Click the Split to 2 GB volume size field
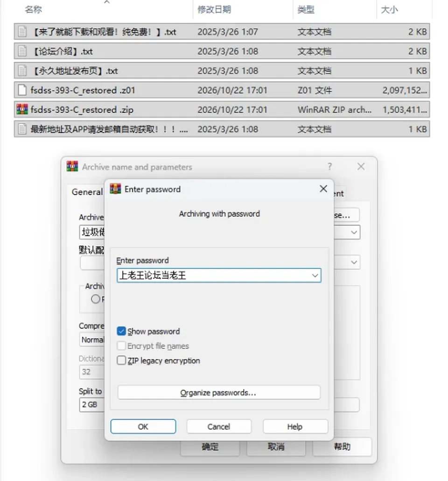 (91, 404)
